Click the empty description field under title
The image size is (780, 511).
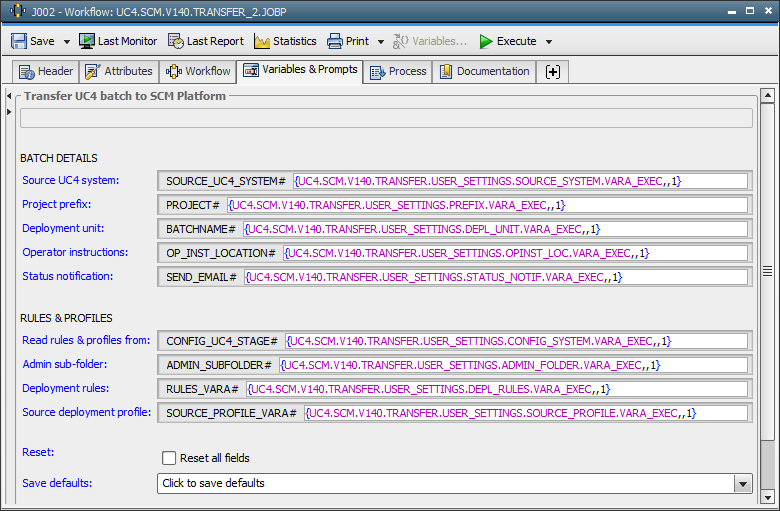(386, 118)
